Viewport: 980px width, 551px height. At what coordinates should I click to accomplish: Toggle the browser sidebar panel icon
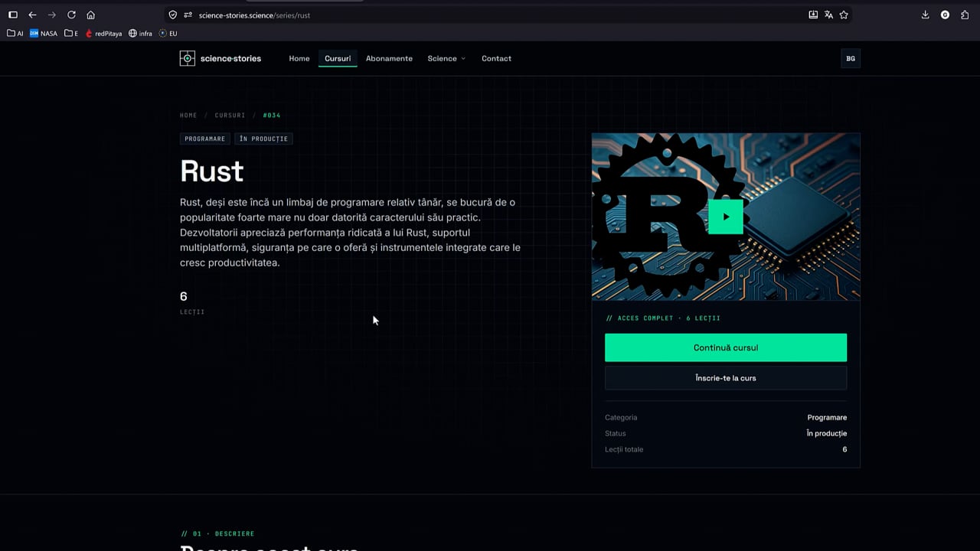point(13,15)
